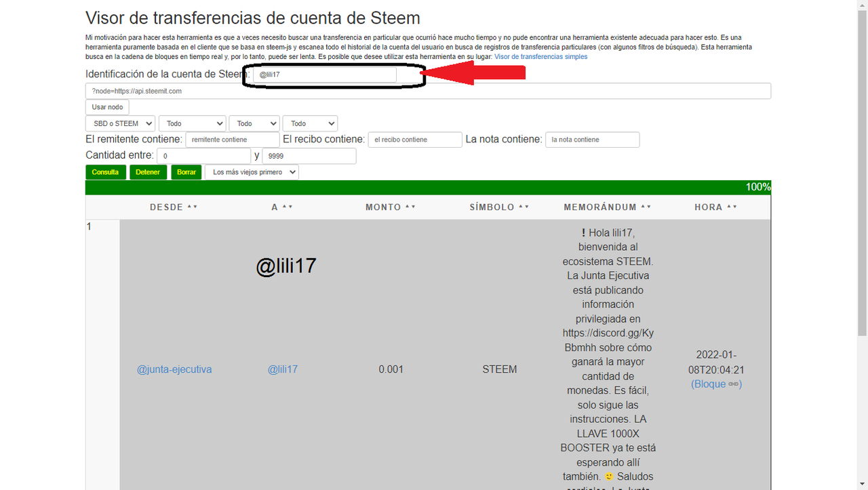
Task: Click the 'la nota contiene' field
Action: [x=593, y=140]
